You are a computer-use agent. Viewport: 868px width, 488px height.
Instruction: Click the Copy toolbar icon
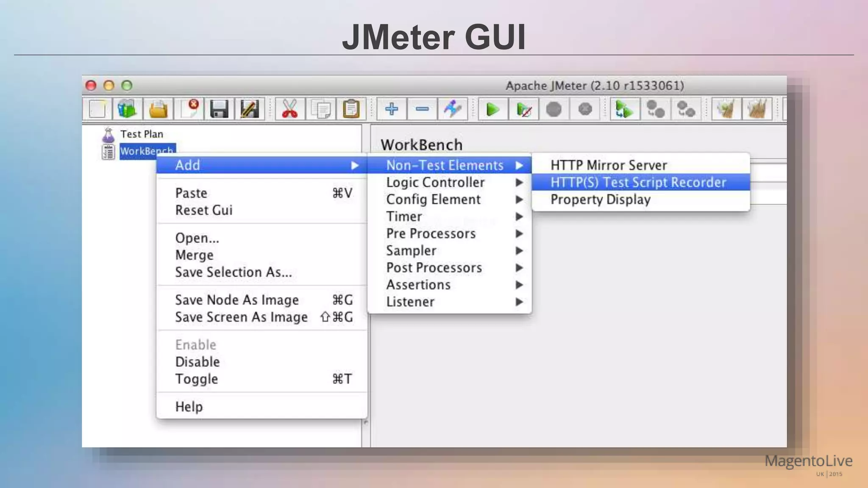(x=321, y=109)
